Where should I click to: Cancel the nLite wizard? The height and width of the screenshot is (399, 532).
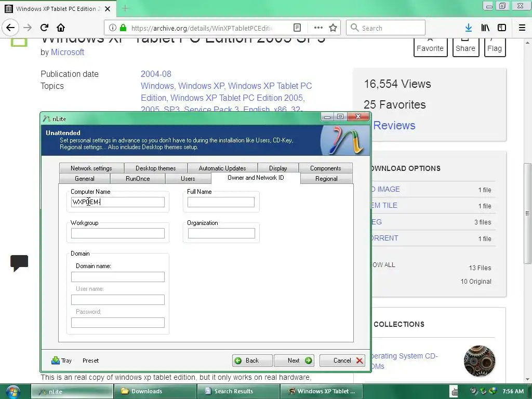(343, 361)
